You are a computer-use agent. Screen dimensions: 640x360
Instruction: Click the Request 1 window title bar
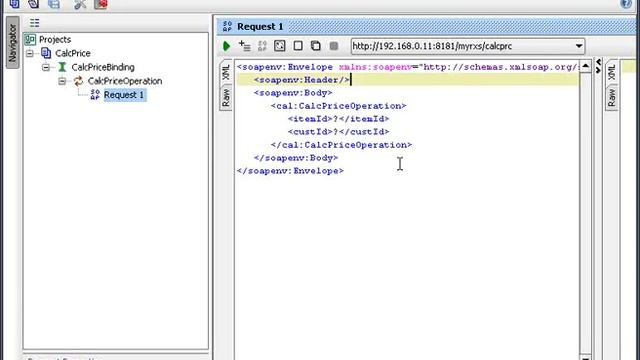pyautogui.click(x=427, y=27)
